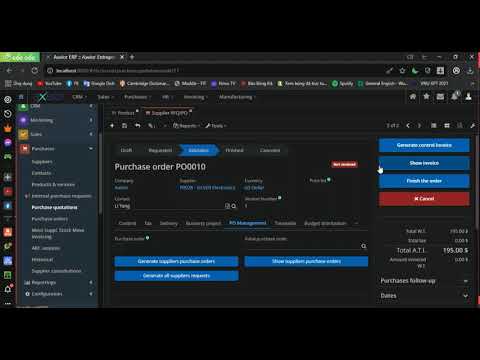Open a new browser tab
Image resolution: width=480 pixels, height=360 pixels.
(x=132, y=57)
